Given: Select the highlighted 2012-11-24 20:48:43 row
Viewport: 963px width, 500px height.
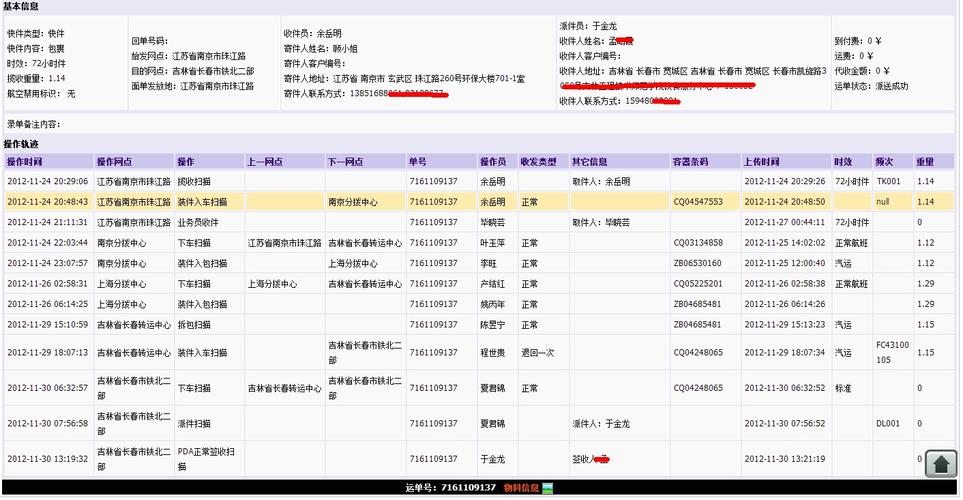Looking at the screenshot, I should point(478,201).
